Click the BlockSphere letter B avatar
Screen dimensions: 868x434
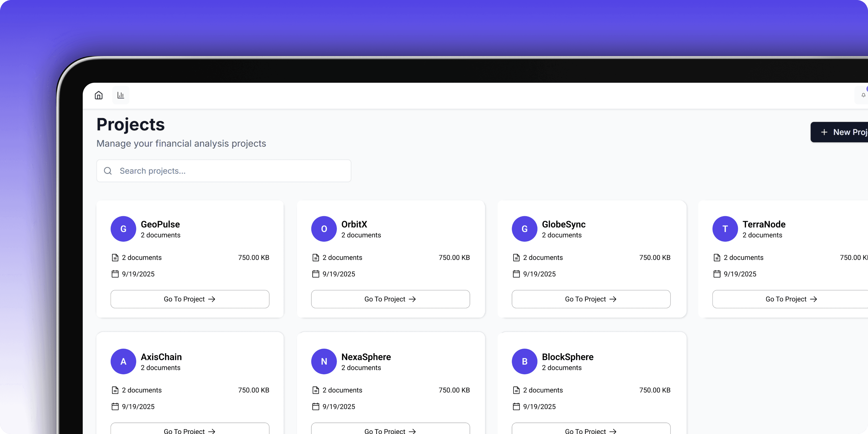(524, 361)
